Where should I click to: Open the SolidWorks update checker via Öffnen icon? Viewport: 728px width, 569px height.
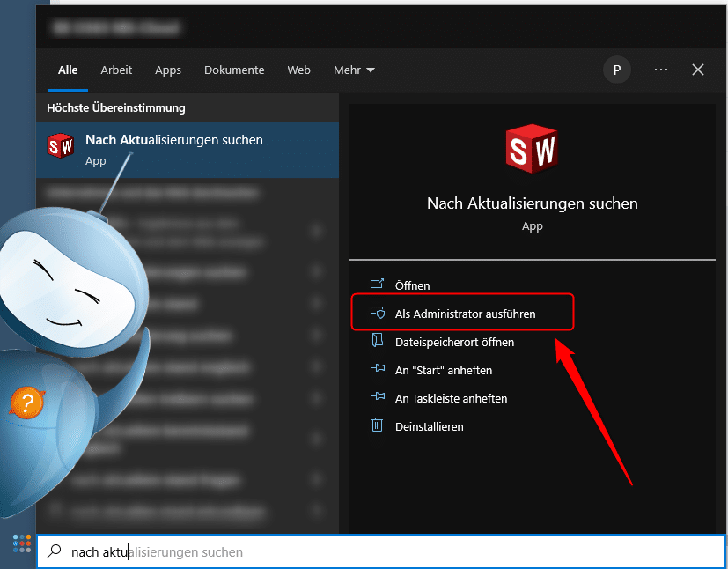click(379, 284)
